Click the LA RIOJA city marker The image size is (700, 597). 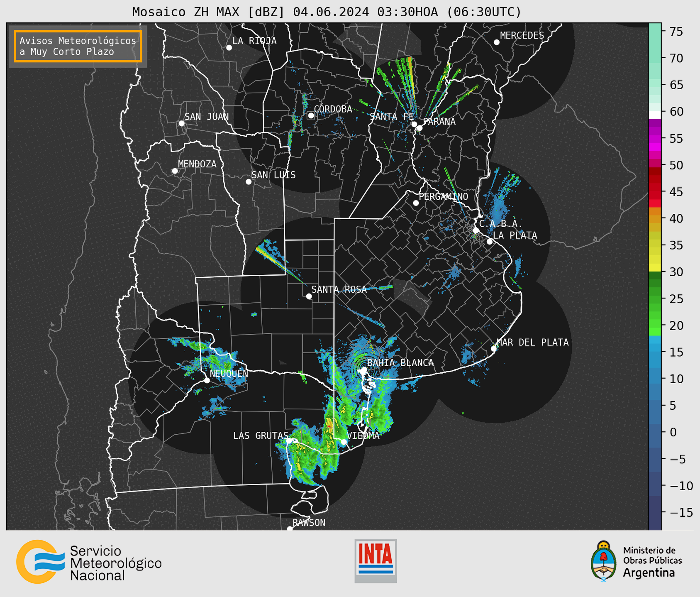pos(229,48)
